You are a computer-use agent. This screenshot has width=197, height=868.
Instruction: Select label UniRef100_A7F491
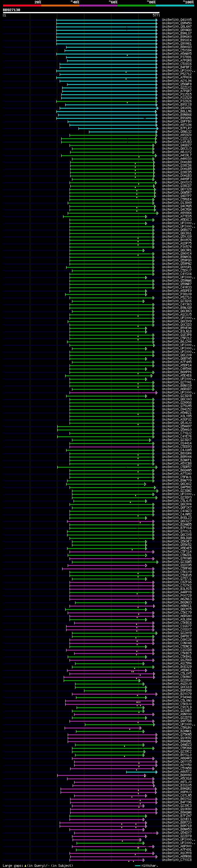click(177, 850)
